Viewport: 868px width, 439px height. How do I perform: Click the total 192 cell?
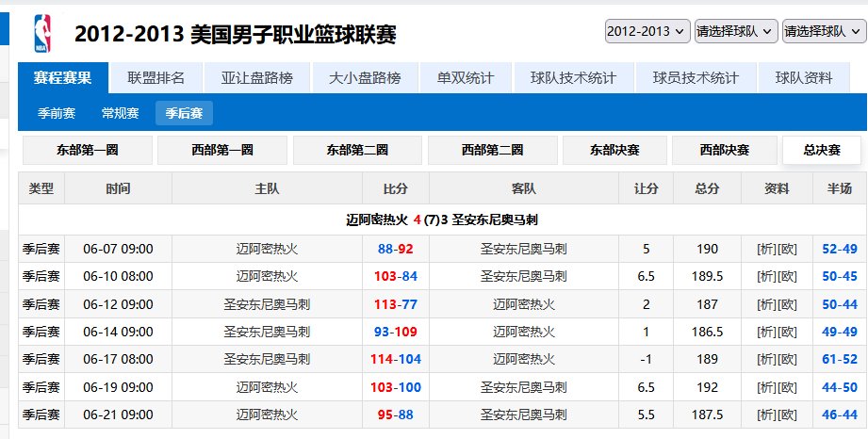coord(707,387)
